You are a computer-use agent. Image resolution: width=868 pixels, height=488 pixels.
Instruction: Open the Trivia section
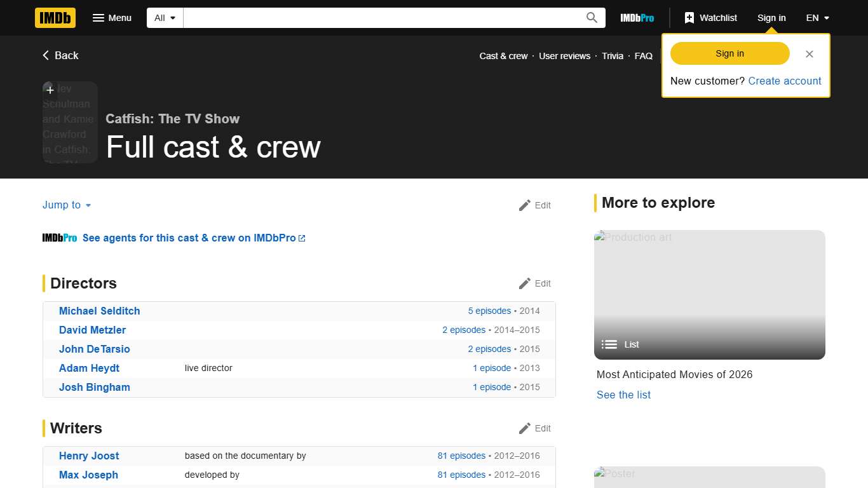click(612, 56)
